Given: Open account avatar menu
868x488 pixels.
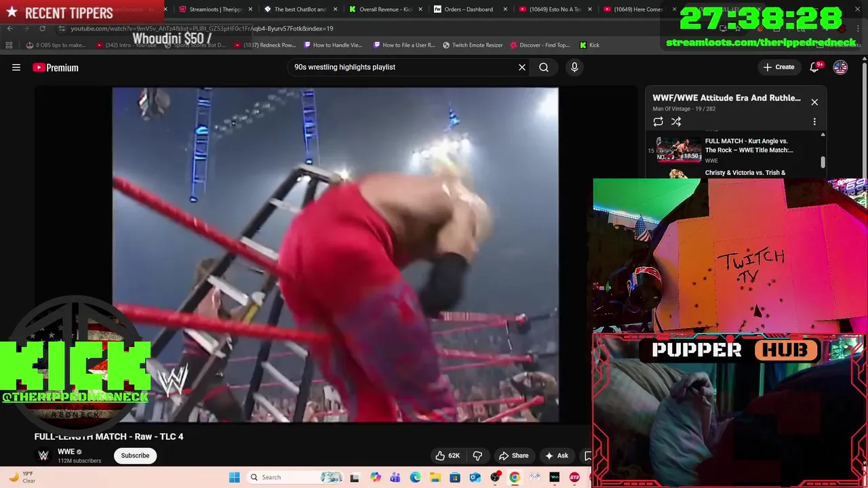Looking at the screenshot, I should (840, 67).
